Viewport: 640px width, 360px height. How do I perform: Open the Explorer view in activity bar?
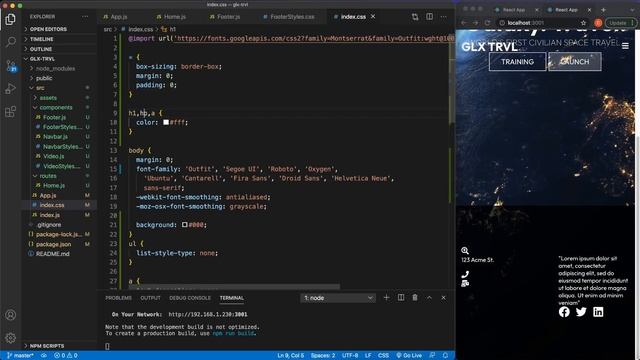11,19
